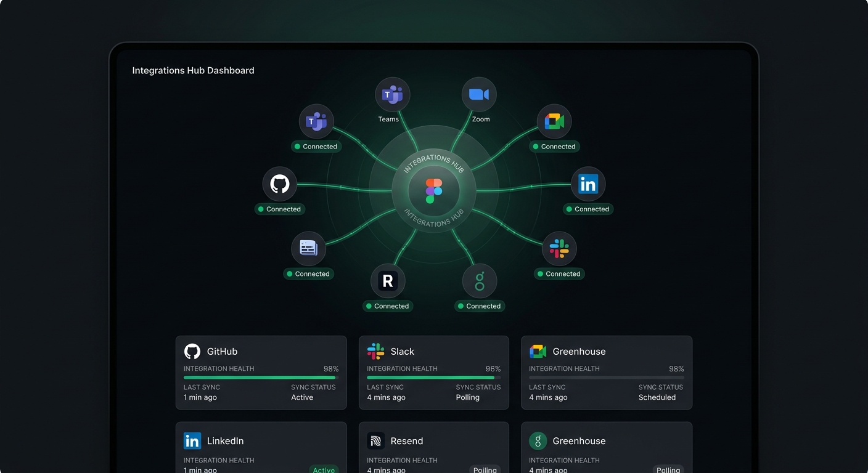Open the Greenhouse "g" node in the hub
The height and width of the screenshot is (473, 868).
pyautogui.click(x=480, y=281)
